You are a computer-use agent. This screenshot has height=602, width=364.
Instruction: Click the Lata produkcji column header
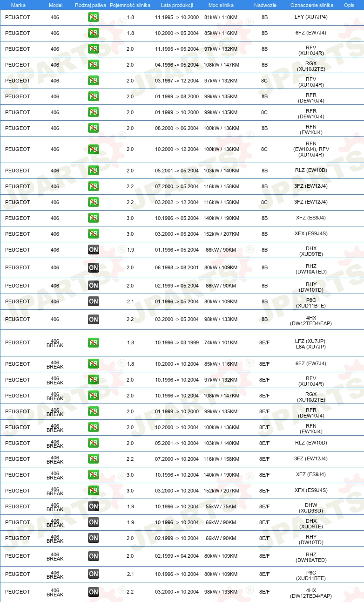click(177, 5)
